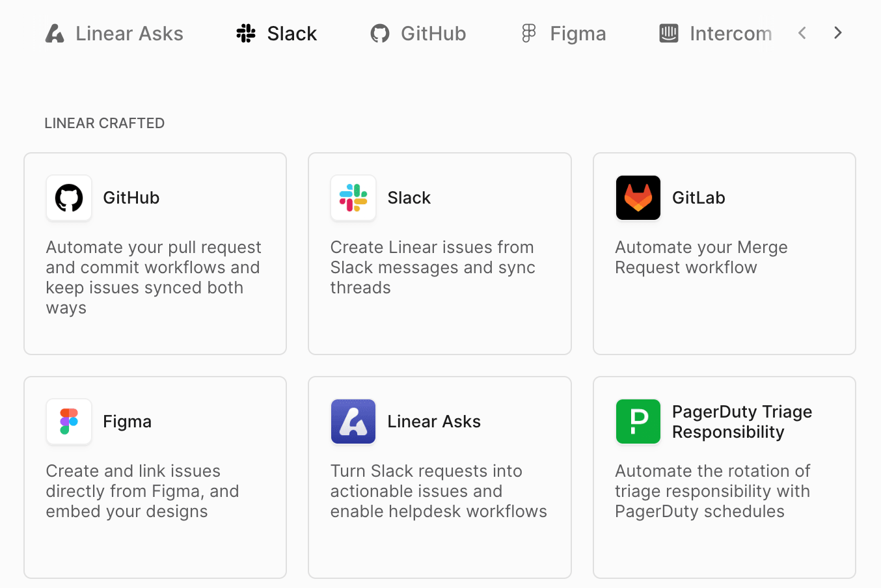Open the Slack integration card title
The height and width of the screenshot is (588, 881).
click(x=409, y=198)
